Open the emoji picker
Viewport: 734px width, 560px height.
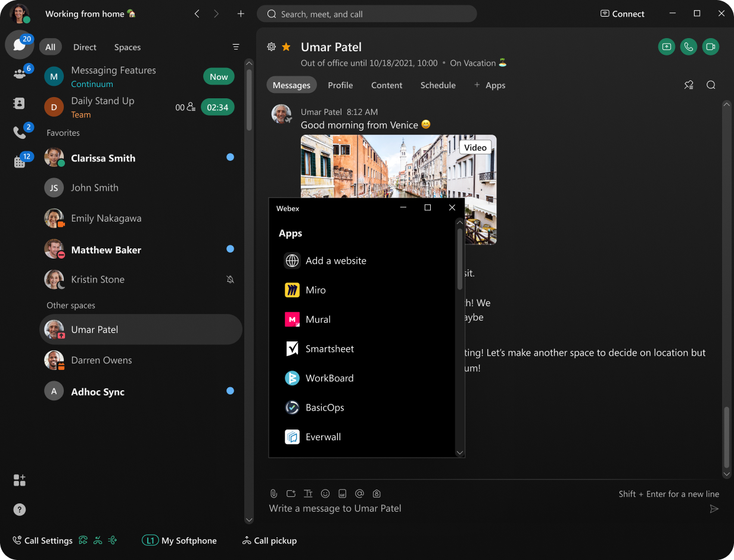coord(325,493)
